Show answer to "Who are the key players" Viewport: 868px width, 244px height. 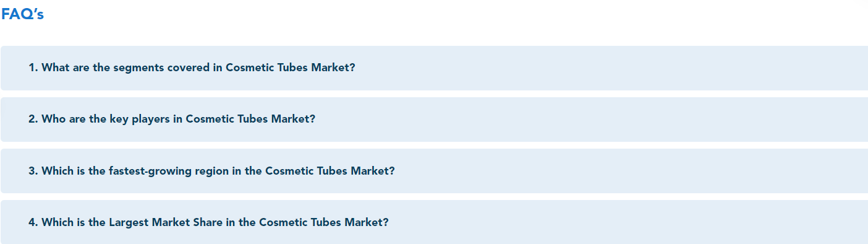coord(434,119)
